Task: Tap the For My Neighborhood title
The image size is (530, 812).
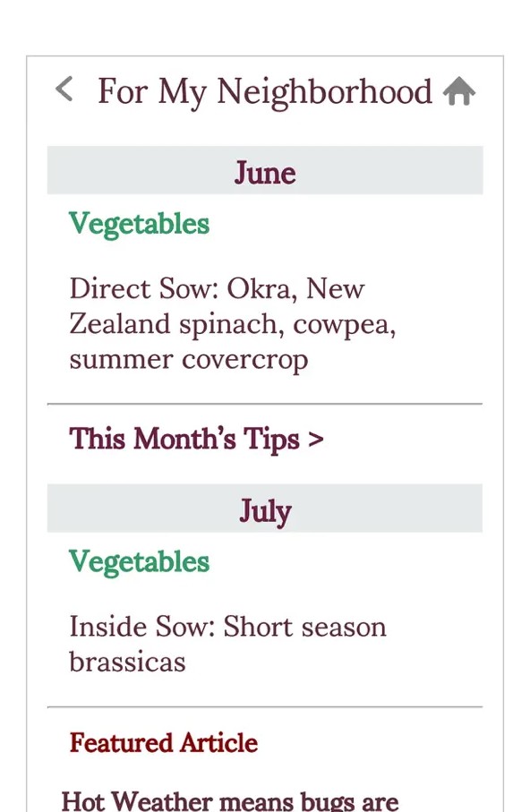Action: tap(265, 92)
